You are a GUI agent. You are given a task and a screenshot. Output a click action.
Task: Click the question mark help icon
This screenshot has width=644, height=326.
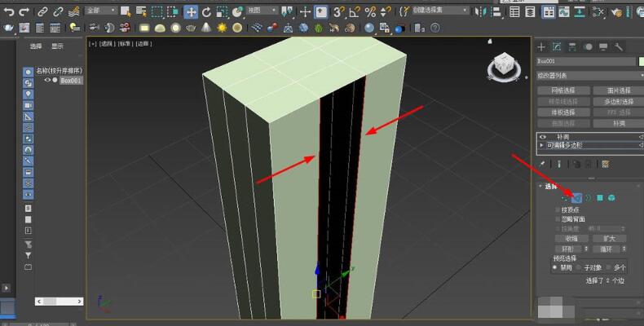pyautogui.click(x=435, y=28)
